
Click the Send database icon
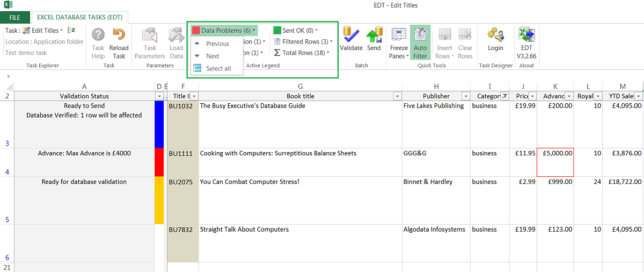point(374,35)
